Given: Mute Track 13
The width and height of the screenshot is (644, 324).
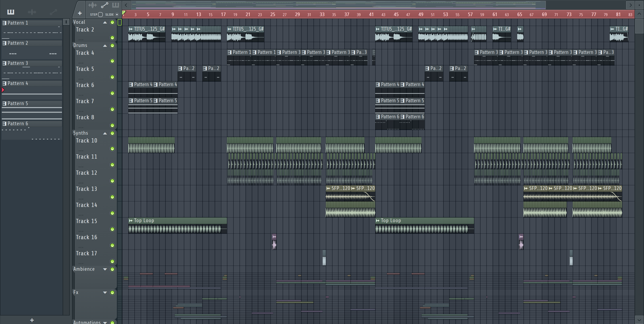Looking at the screenshot, I should 112,197.
